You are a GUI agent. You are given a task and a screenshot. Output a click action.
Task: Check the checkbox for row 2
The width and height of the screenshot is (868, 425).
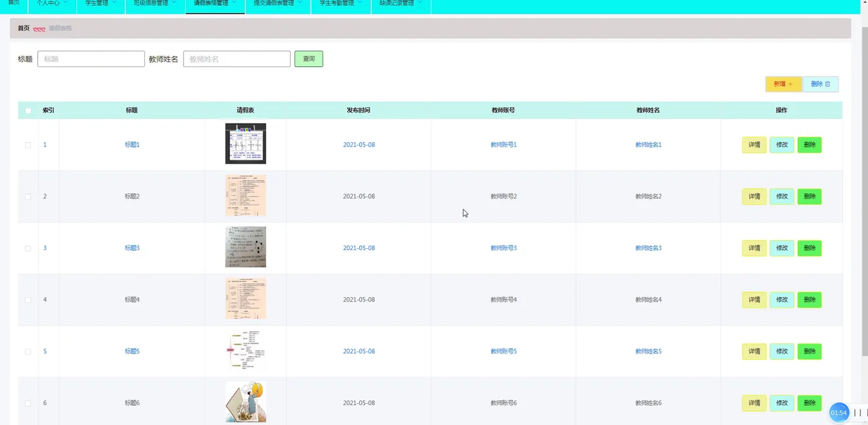[x=28, y=197]
